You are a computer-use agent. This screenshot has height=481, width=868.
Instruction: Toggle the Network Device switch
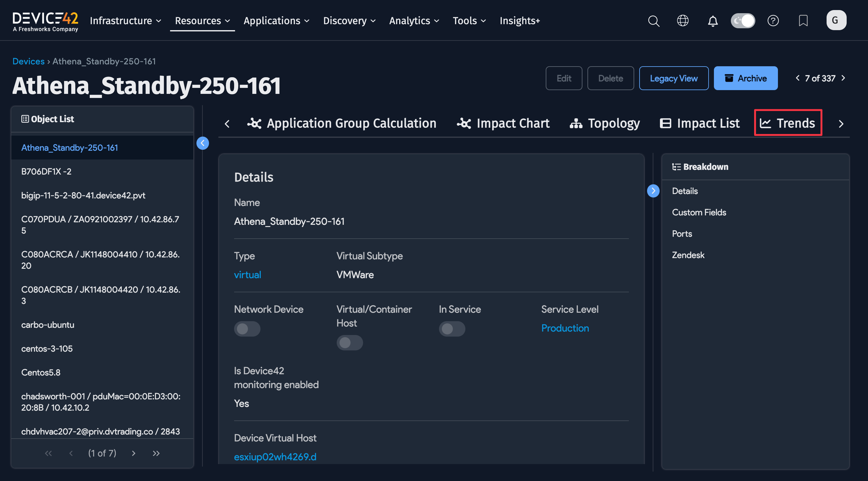[247, 329]
